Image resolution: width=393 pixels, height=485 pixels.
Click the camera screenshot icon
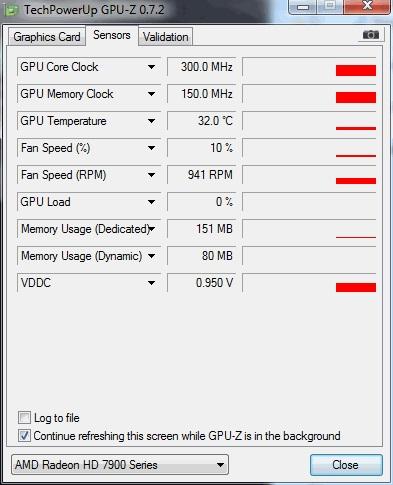[371, 35]
